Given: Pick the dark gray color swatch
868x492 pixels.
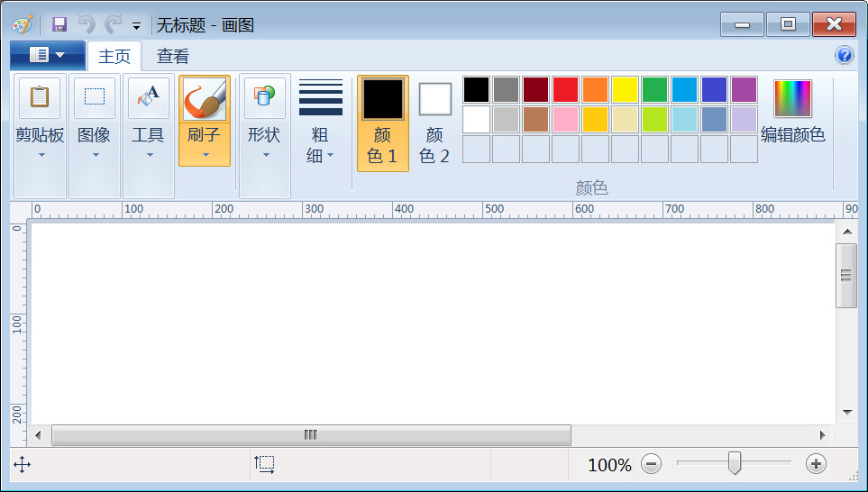Looking at the screenshot, I should pyautogui.click(x=506, y=89).
